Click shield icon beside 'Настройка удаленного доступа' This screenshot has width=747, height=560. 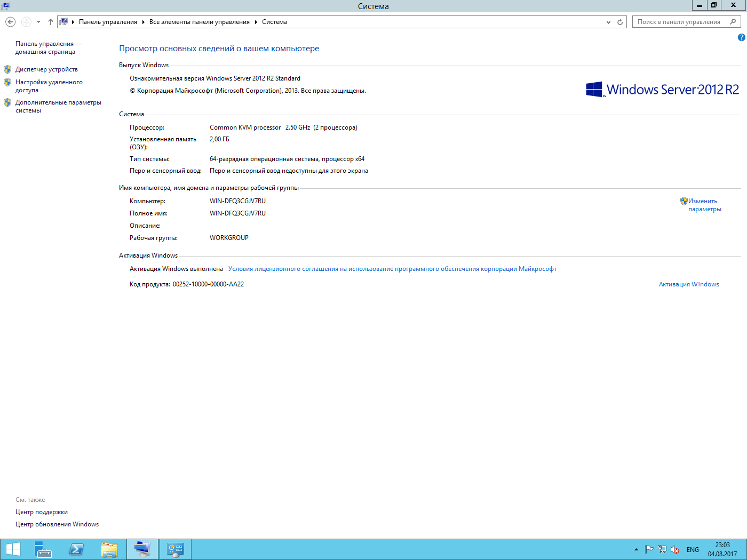(7, 82)
